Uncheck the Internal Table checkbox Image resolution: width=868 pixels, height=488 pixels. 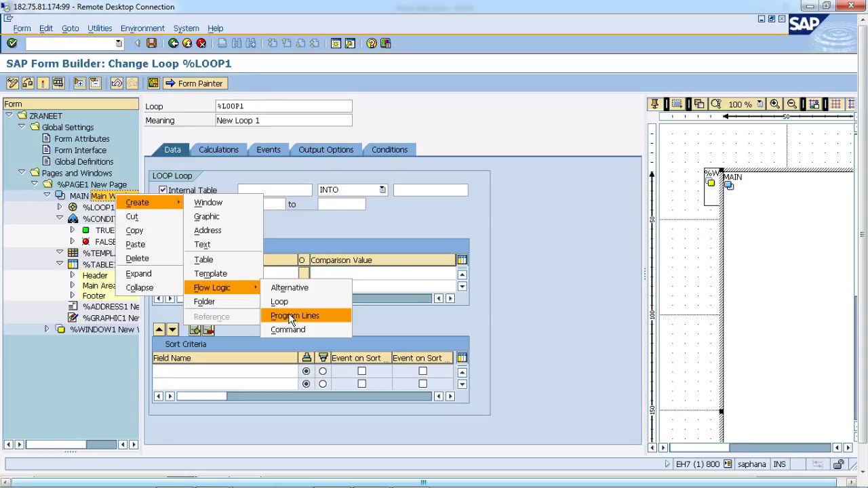click(x=163, y=190)
